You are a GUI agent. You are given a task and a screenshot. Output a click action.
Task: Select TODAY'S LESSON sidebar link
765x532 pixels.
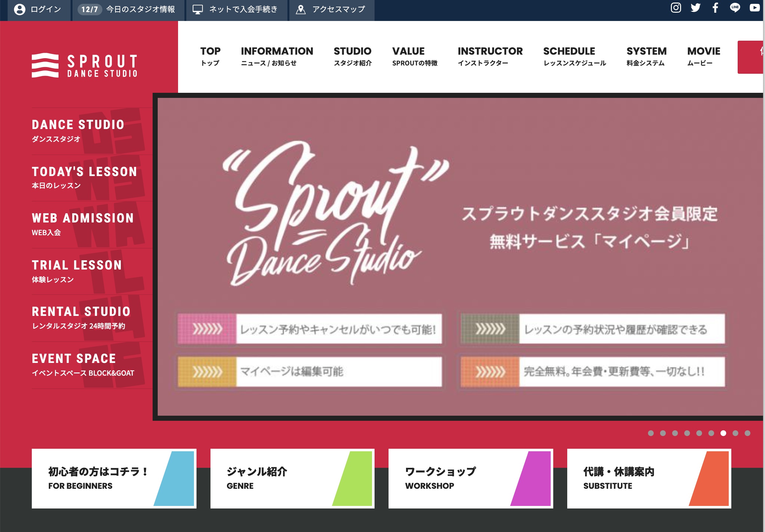[92, 178]
